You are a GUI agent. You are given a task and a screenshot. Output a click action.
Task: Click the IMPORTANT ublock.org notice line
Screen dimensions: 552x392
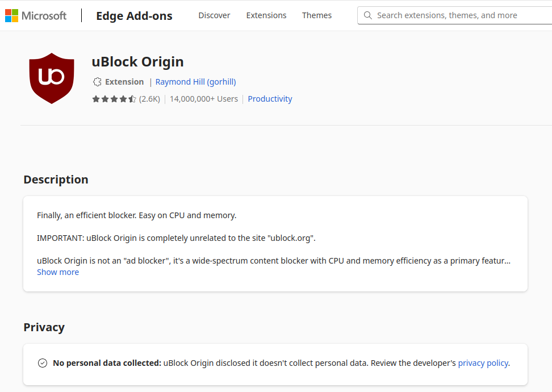tap(177, 238)
